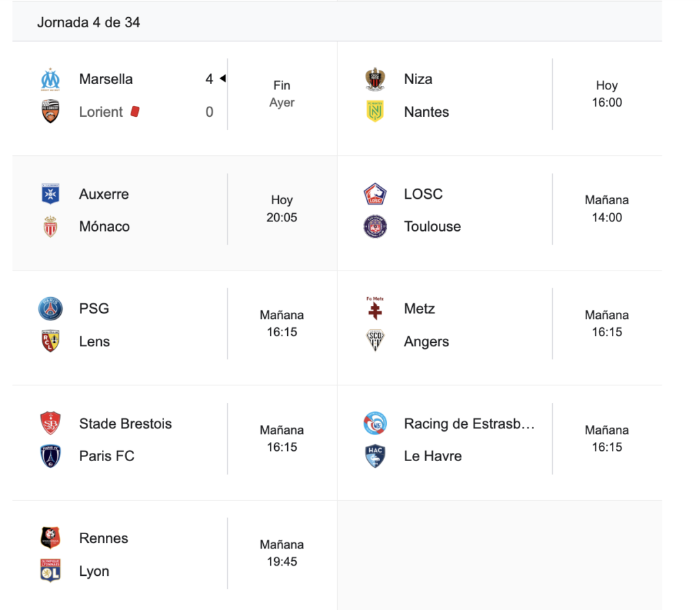The image size is (700, 610).
Task: Open the Rennes team link
Action: [x=103, y=538]
